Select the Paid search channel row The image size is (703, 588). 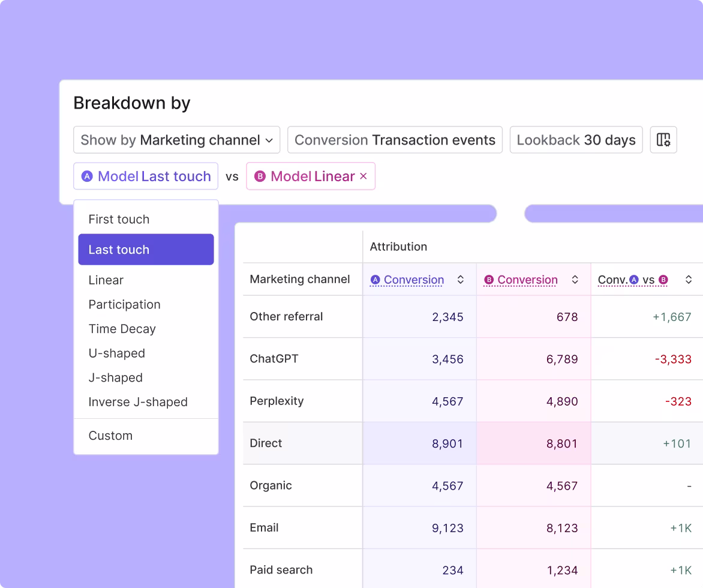(x=281, y=569)
